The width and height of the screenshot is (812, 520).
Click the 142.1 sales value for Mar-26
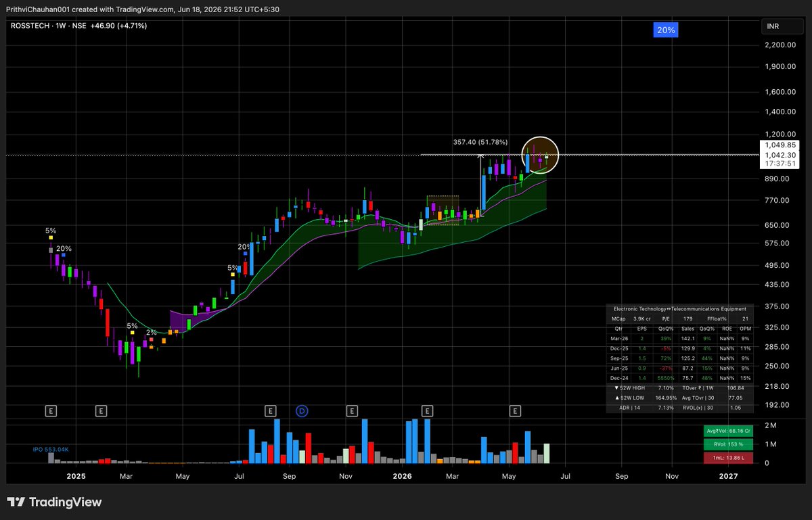[x=688, y=339]
